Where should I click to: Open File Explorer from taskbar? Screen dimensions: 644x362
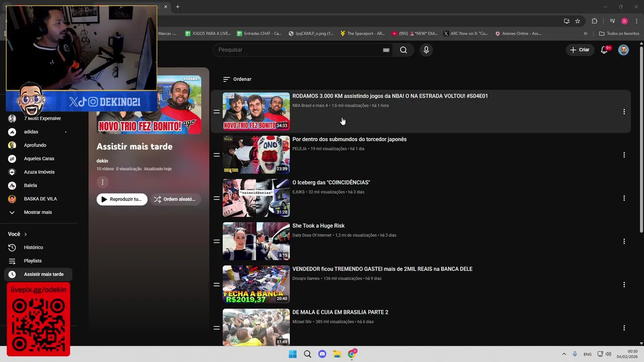(337, 354)
